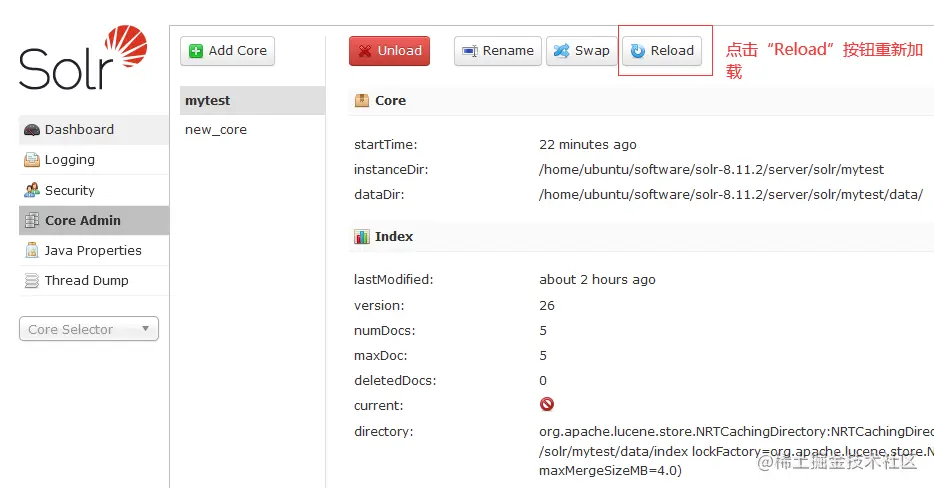The height and width of the screenshot is (488, 934).
Task: Click the directory label
Action: click(384, 431)
